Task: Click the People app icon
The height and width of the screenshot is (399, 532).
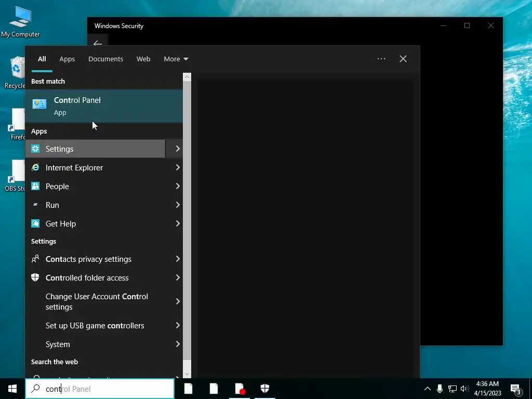Action: 35,186
